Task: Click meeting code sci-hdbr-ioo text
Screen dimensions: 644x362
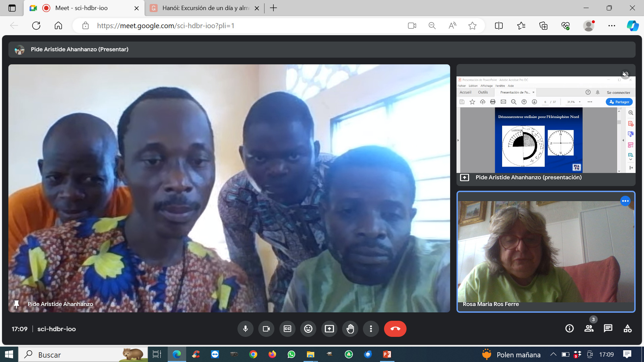Action: pyautogui.click(x=56, y=329)
